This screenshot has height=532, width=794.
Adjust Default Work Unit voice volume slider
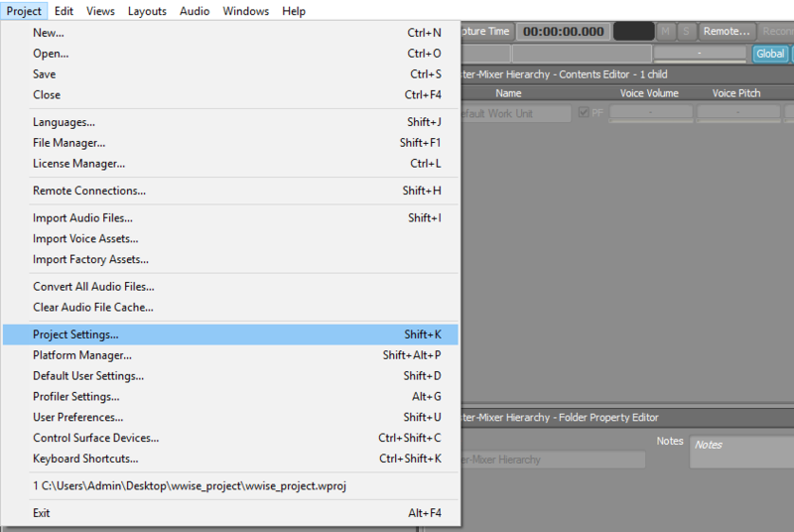pyautogui.click(x=651, y=113)
